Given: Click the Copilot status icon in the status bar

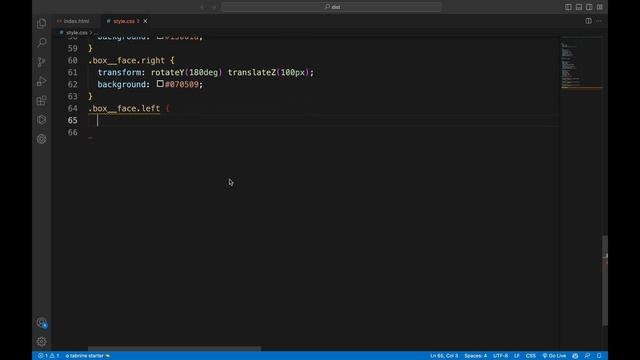Looking at the screenshot, I should (x=575, y=356).
